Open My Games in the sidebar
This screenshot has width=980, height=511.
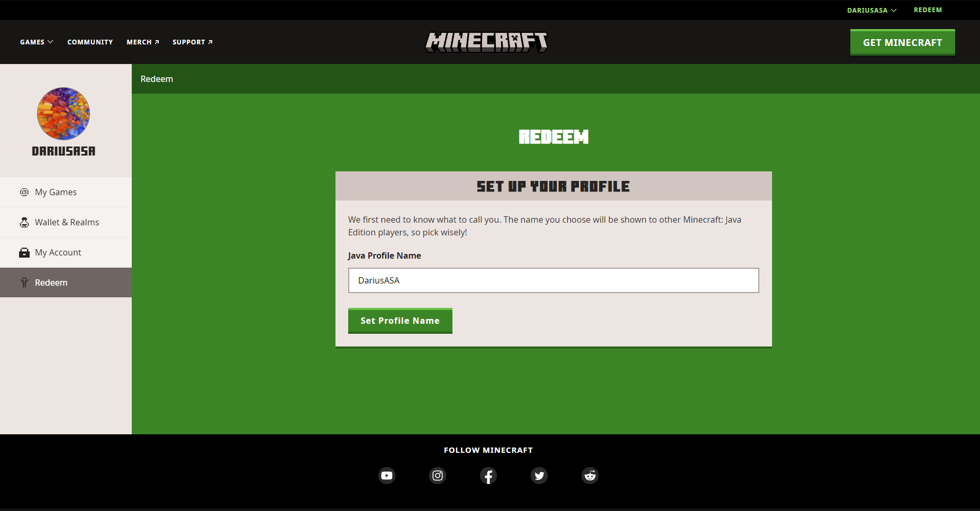click(x=66, y=192)
